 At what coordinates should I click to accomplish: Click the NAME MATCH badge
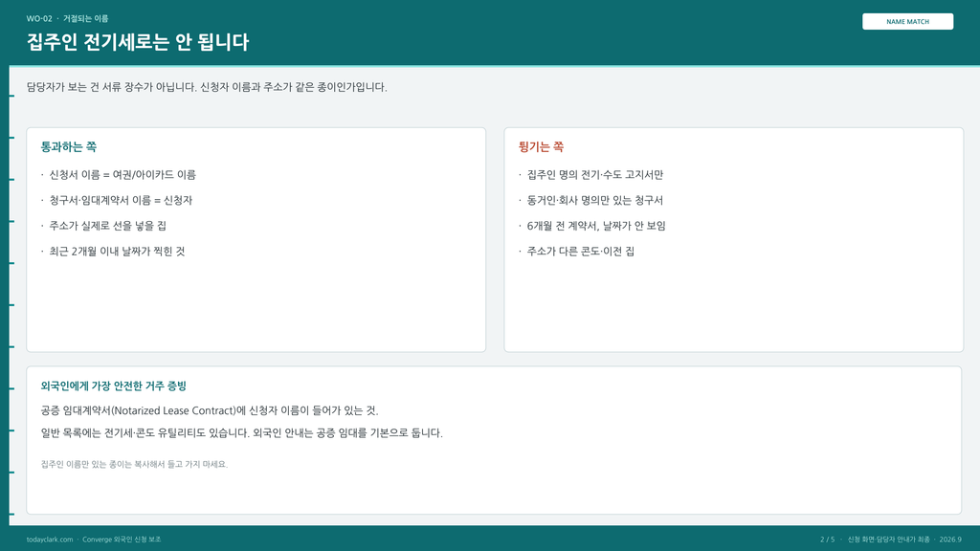(907, 21)
